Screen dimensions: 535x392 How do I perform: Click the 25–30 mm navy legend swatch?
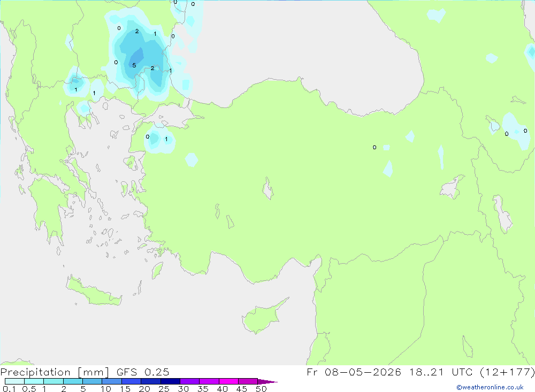[x=170, y=381]
